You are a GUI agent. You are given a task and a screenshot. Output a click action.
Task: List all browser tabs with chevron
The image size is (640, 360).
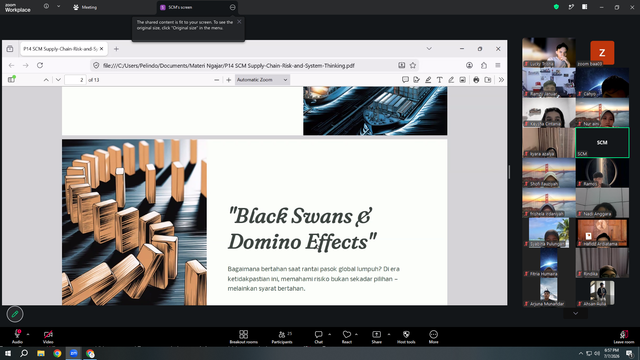[x=429, y=49]
